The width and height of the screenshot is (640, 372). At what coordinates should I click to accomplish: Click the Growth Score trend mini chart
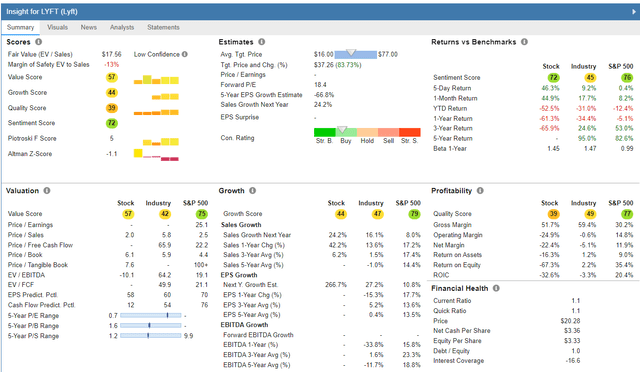(165, 96)
